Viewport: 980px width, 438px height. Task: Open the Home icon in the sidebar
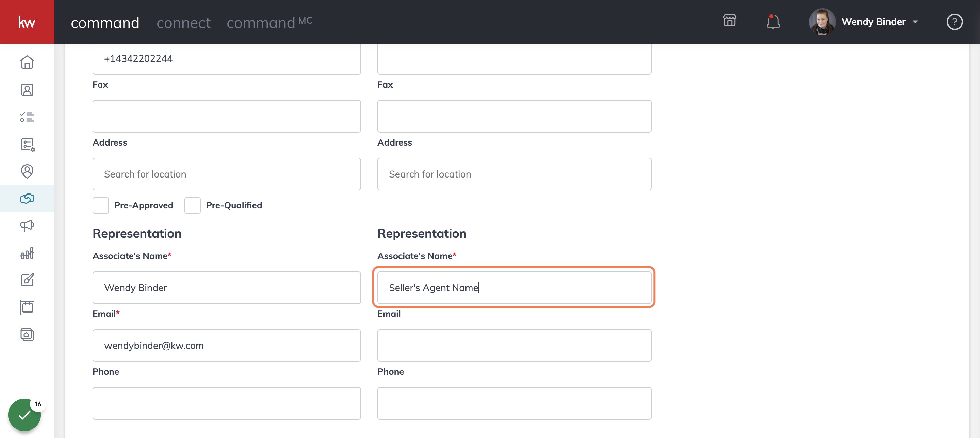click(x=27, y=62)
